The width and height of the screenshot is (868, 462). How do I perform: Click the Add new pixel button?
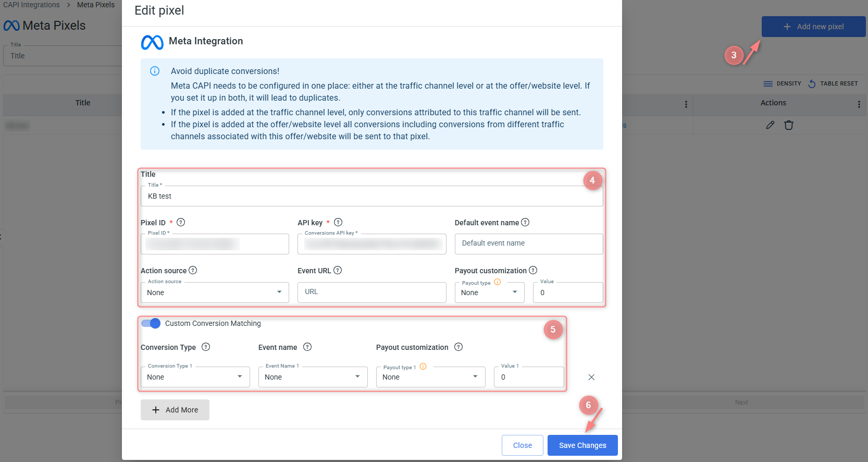coord(814,27)
